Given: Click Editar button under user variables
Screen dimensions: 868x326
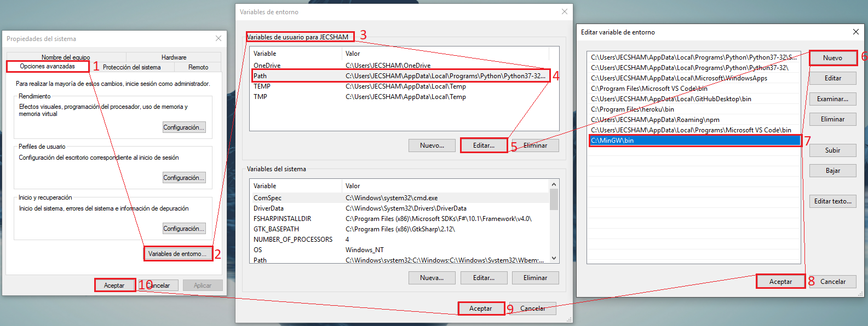Looking at the screenshot, I should (484, 145).
